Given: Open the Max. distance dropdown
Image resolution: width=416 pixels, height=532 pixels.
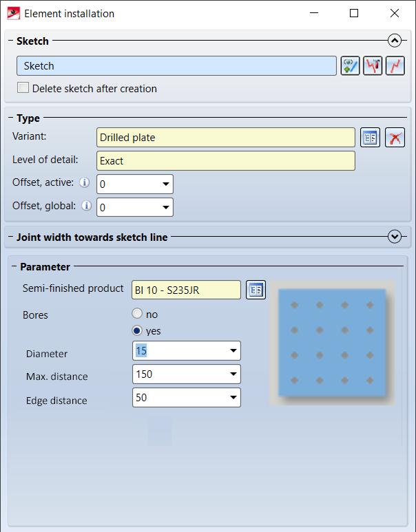Looking at the screenshot, I should [x=233, y=374].
